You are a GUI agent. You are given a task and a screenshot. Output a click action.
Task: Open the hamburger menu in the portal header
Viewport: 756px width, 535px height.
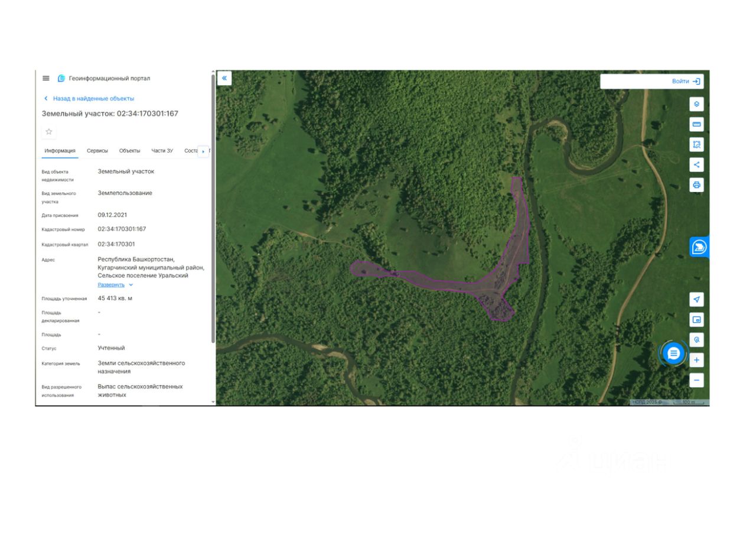tap(46, 78)
